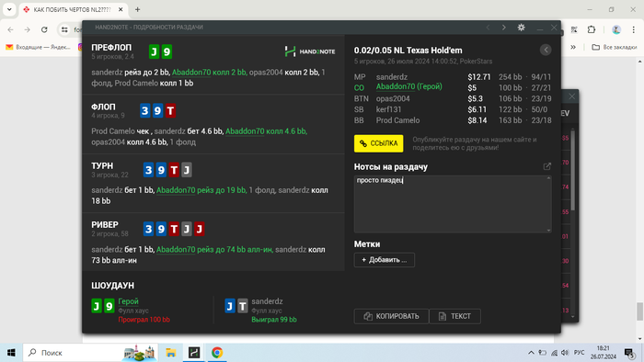644x362 pixels.
Task: Open new Chrome tab
Action: pos(138,9)
